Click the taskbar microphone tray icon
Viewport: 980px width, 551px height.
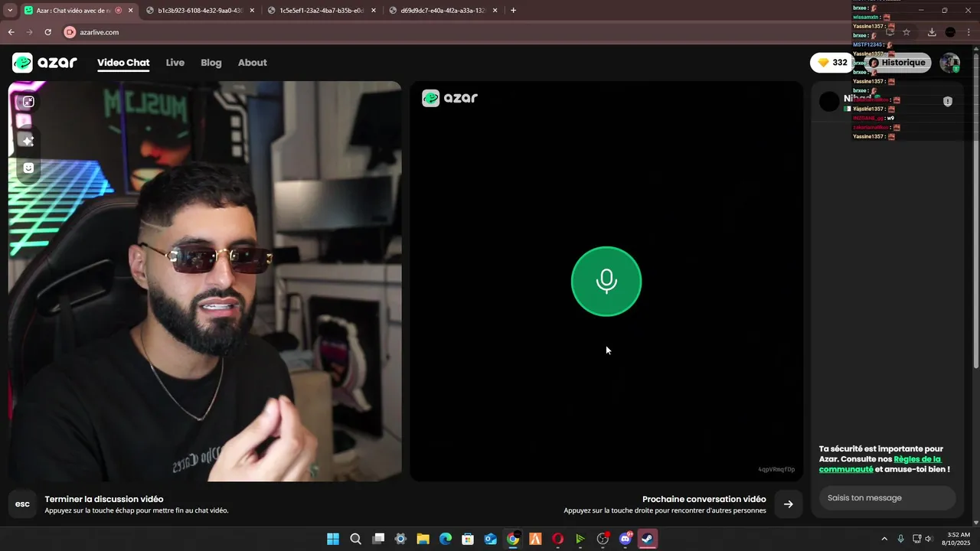900,539
